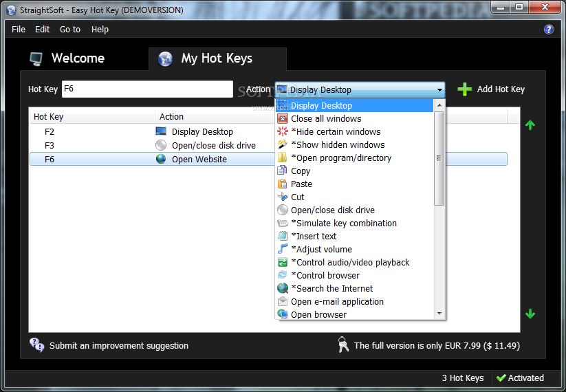Click the green down arrow to move the hot key down
566x392 pixels.
[x=530, y=314]
